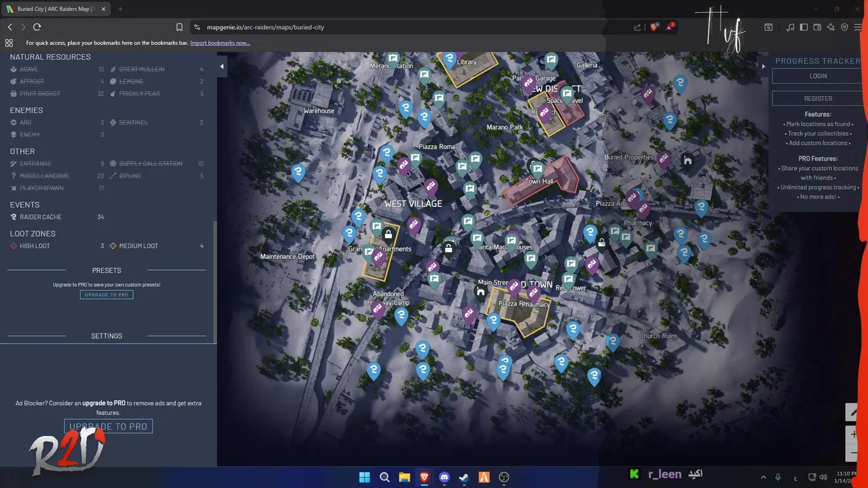This screenshot has height=488, width=868.
Task: Toggle the SUPPLY CALL STATION filter
Action: (157, 163)
